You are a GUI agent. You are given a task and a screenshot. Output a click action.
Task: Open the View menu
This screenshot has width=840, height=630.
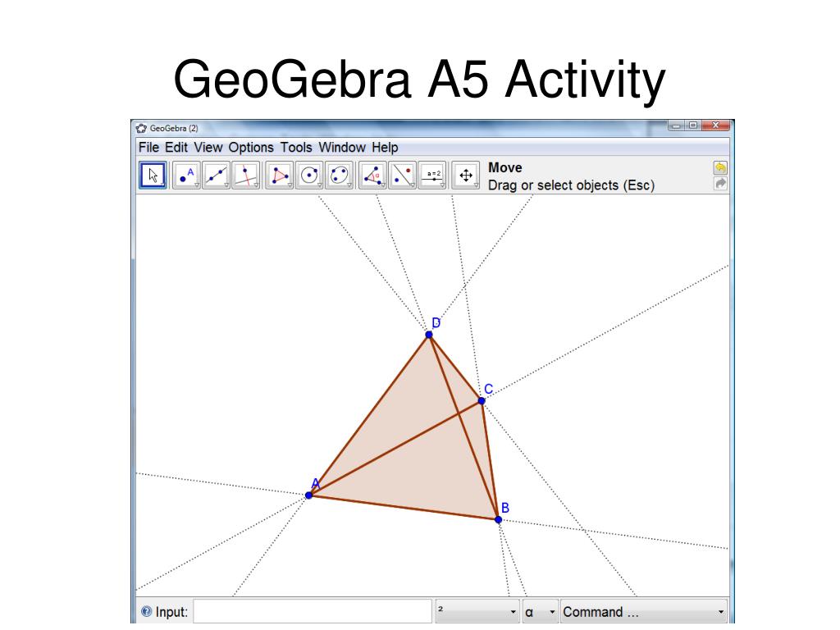click(x=208, y=148)
